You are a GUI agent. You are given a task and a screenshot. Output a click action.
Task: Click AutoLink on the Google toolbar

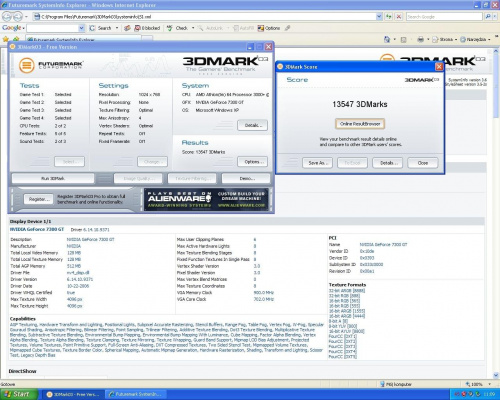210,28
